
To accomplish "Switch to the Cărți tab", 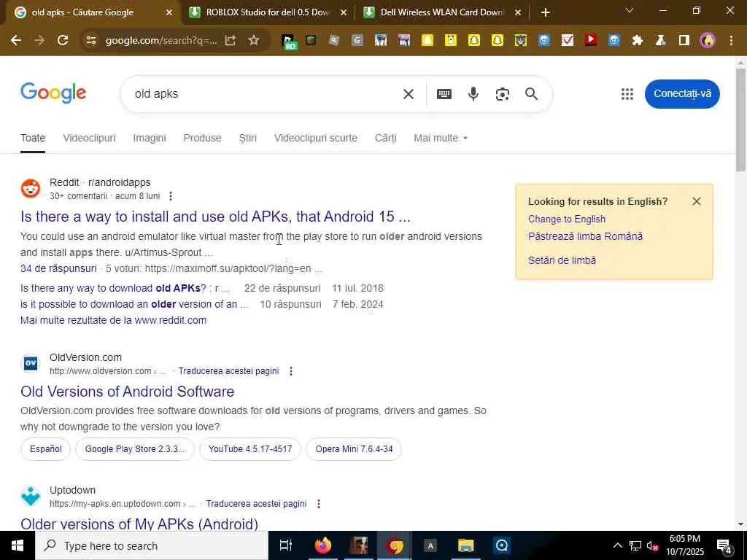I will tap(385, 138).
